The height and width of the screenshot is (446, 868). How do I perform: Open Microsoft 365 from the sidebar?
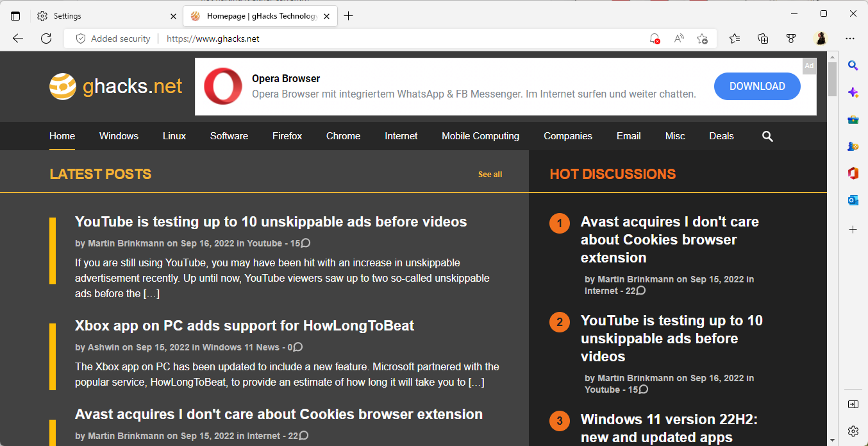pyautogui.click(x=853, y=173)
